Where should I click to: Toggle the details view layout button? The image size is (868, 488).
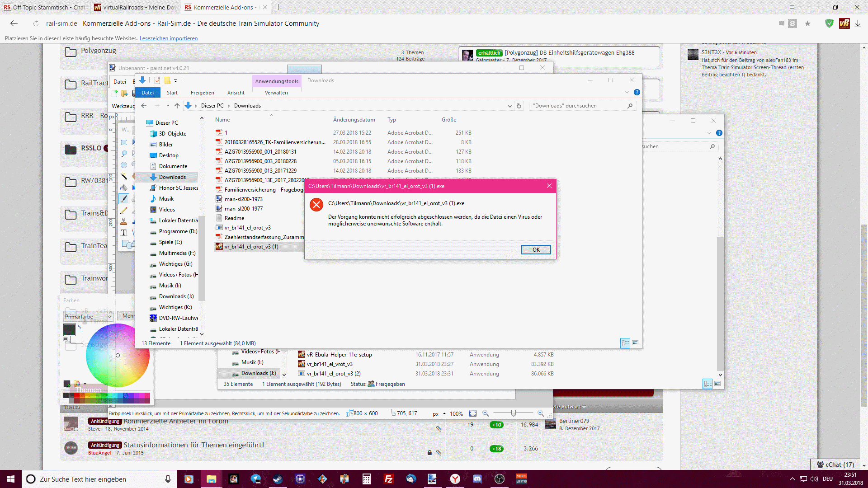[x=625, y=343]
